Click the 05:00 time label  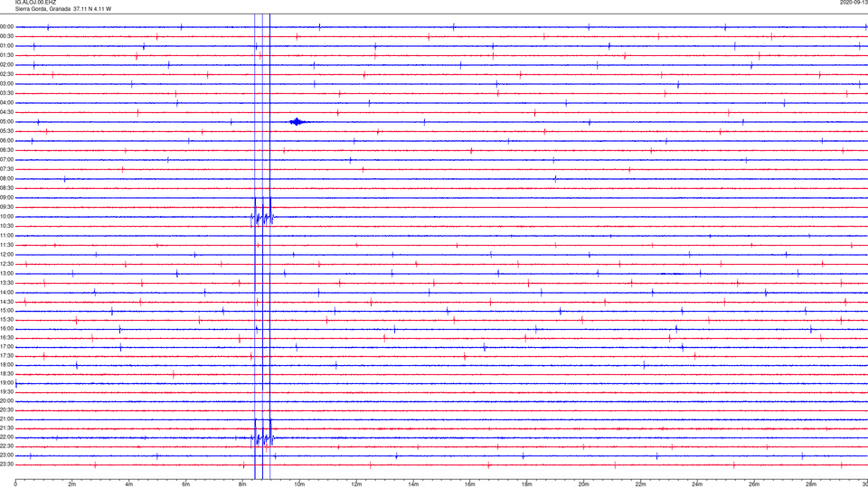click(x=7, y=122)
